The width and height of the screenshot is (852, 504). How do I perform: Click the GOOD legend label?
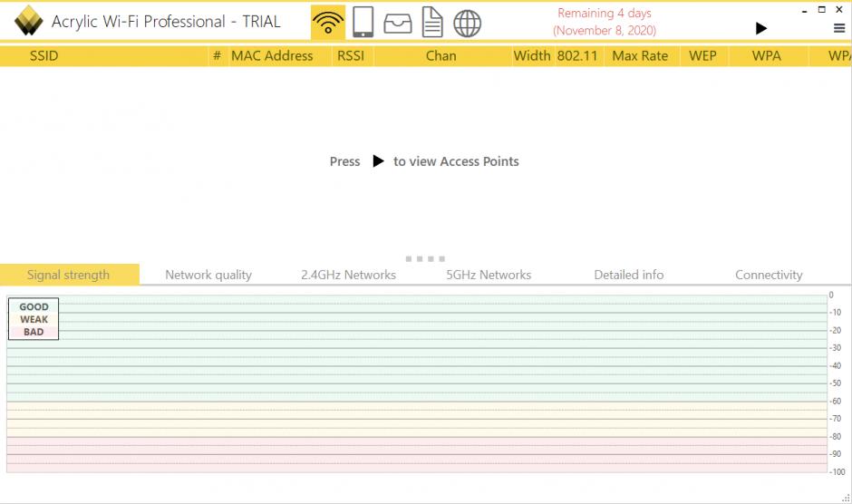34,306
